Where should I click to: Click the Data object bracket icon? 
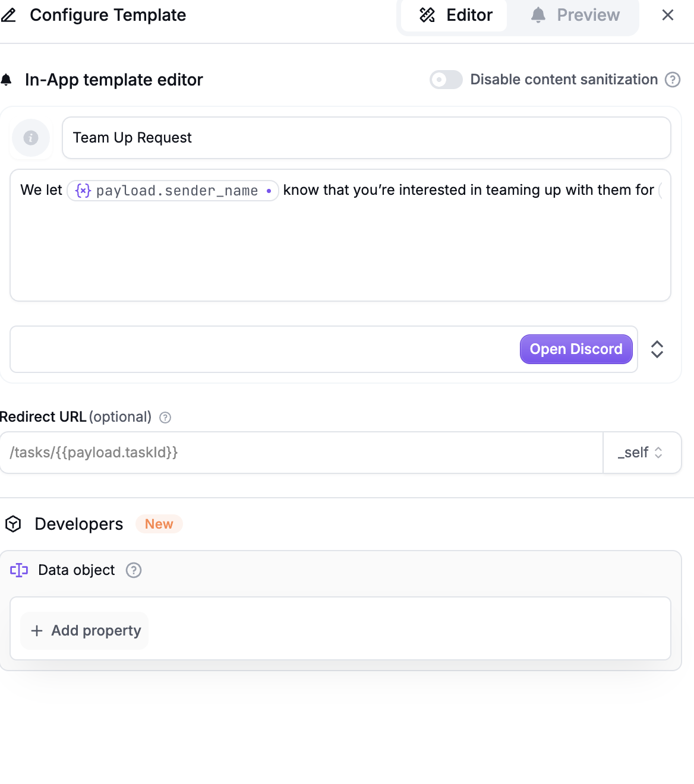[x=19, y=570]
